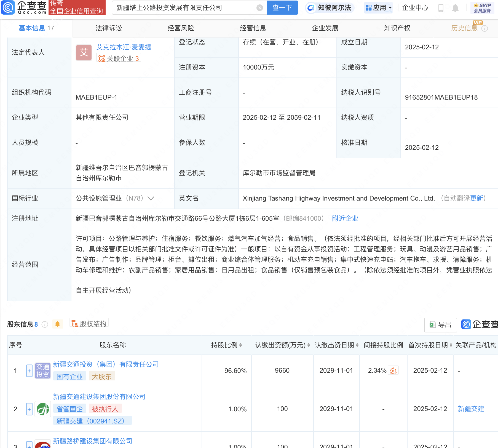Clear the search box text
This screenshot has width=498, height=448.
pyautogui.click(x=259, y=8)
